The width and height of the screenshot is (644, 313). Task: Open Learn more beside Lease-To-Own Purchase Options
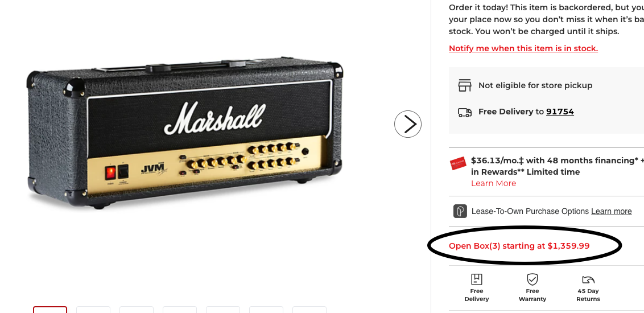coord(611,211)
